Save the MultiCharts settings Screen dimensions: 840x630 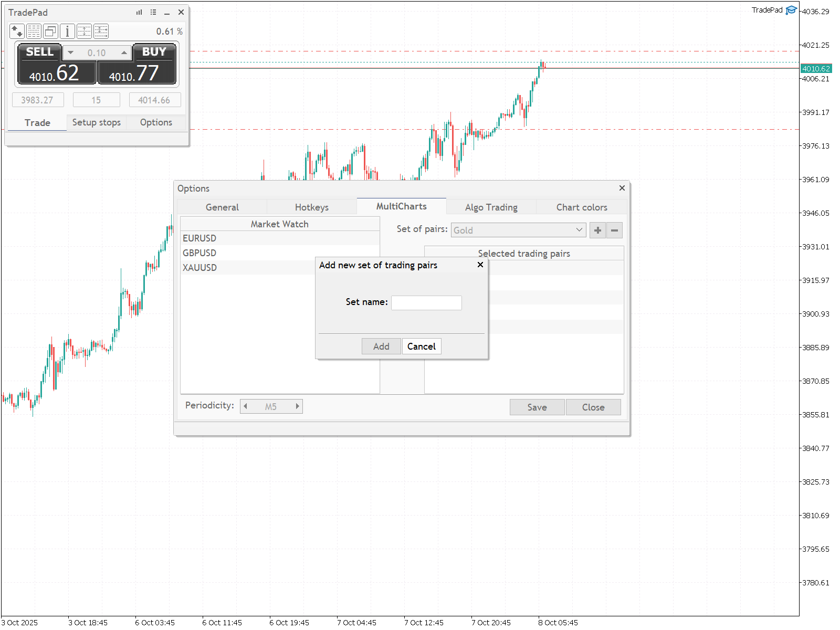[x=537, y=407]
